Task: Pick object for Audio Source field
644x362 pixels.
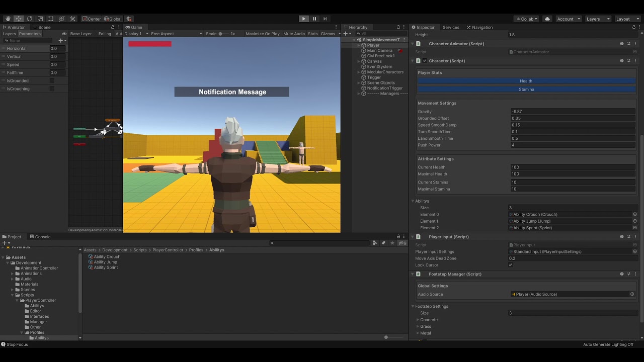Action: click(632, 294)
